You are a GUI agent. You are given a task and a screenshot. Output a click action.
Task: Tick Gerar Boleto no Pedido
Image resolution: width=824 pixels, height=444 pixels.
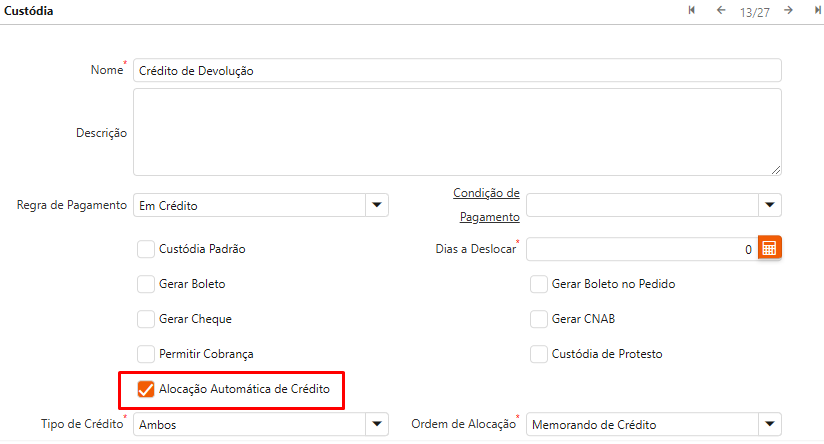pos(539,284)
